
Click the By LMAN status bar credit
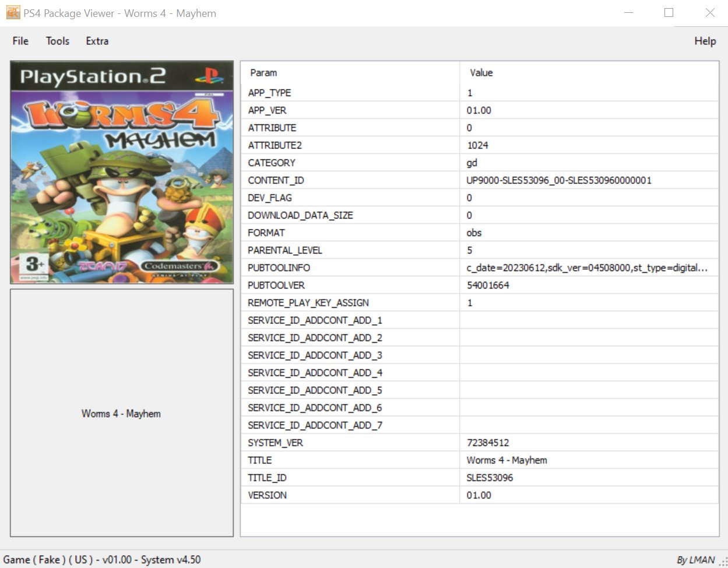click(x=695, y=560)
